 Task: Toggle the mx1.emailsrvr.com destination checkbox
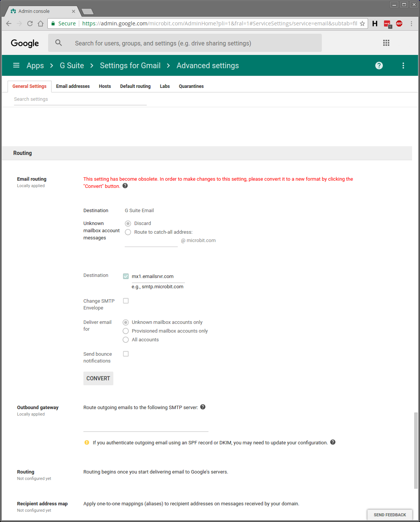tap(126, 277)
